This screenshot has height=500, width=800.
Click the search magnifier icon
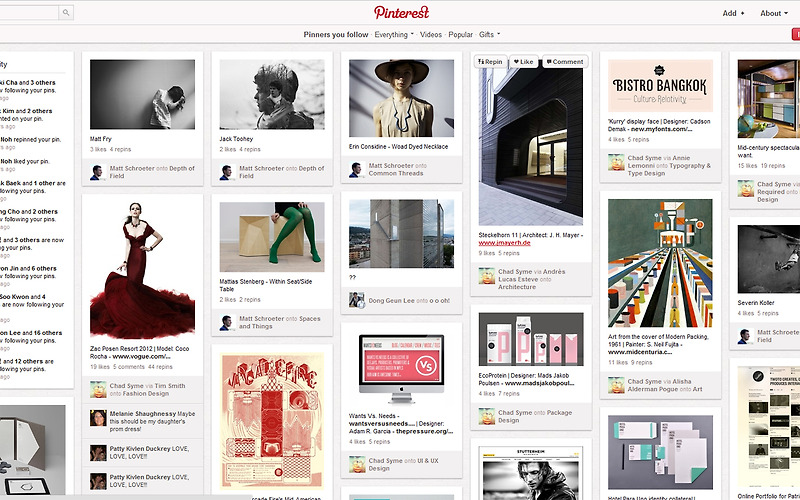[x=66, y=12]
